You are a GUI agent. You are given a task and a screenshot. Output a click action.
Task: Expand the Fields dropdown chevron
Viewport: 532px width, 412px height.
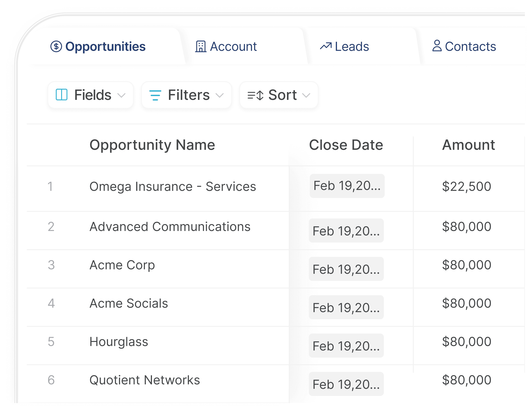121,95
